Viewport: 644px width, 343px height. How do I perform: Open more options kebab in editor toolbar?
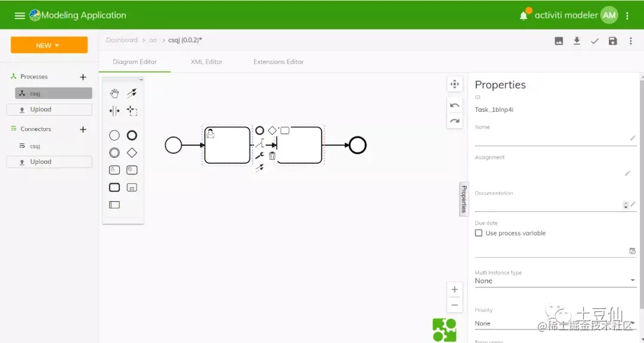[x=631, y=41]
